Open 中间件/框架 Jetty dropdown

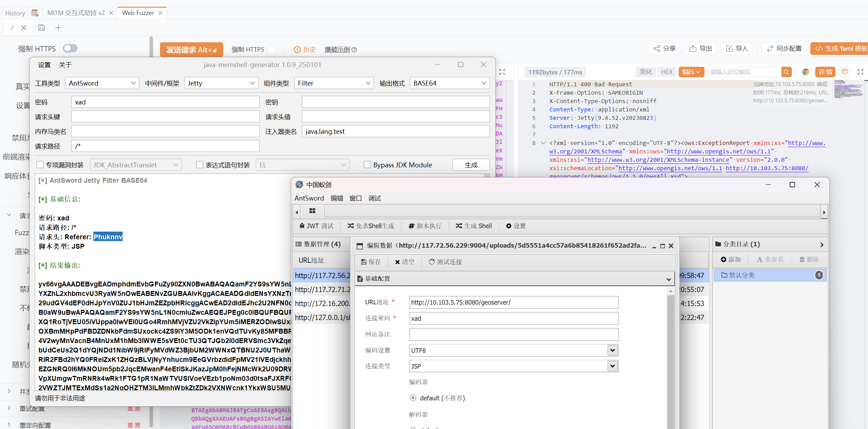[x=221, y=83]
